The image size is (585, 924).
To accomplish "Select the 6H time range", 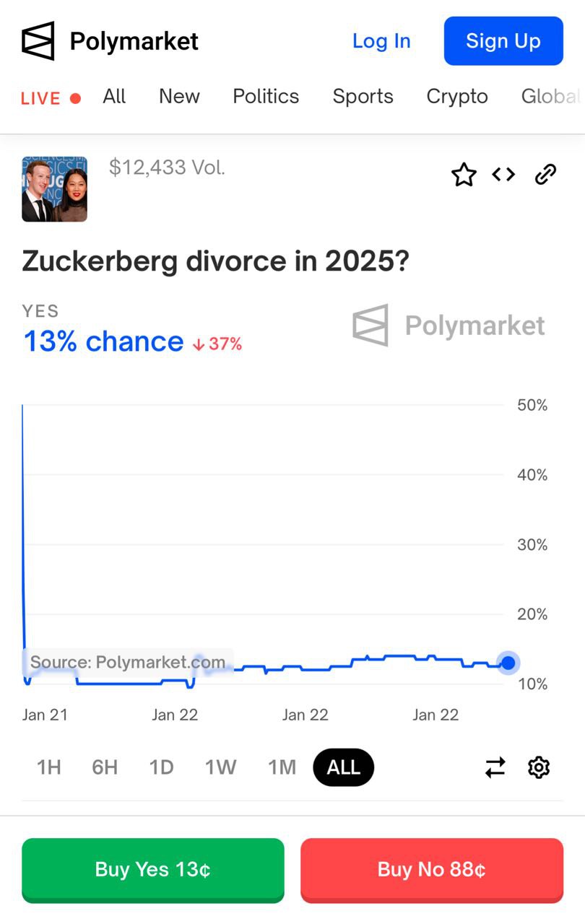I will 105,767.
